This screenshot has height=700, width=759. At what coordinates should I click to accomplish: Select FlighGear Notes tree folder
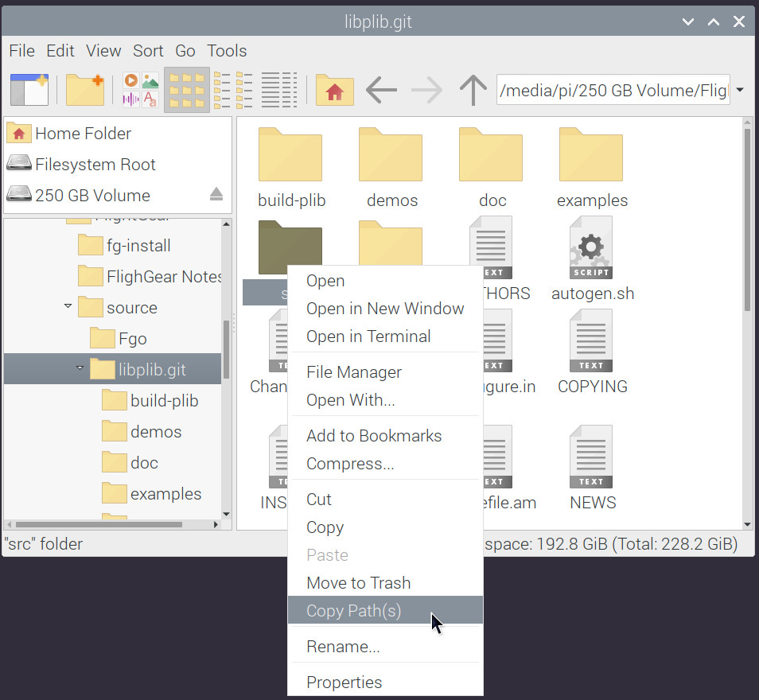click(149, 276)
